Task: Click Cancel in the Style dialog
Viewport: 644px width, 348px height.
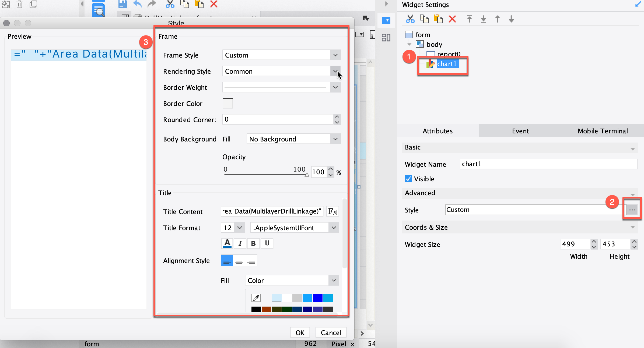Action: 331,333
